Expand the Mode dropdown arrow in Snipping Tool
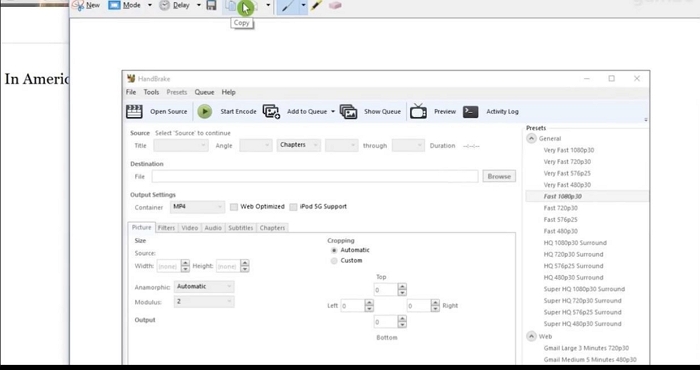 tap(150, 5)
